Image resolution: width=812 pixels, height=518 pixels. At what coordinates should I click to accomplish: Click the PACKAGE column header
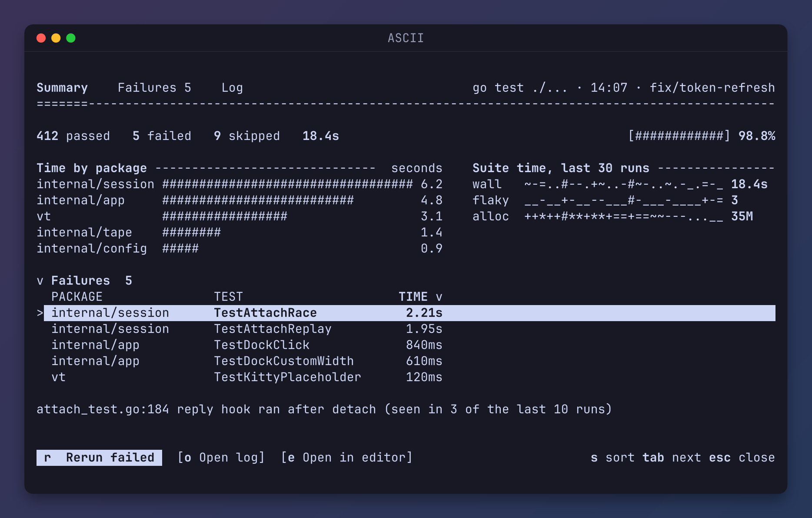[x=77, y=297]
